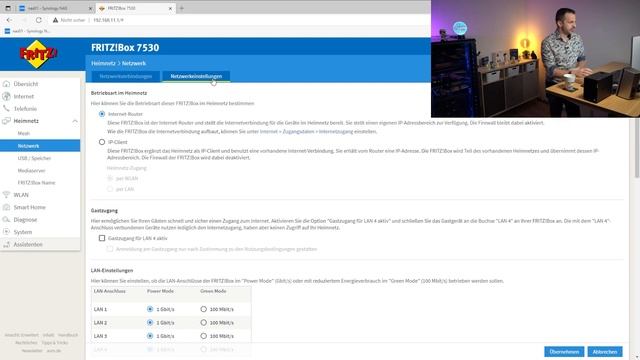Switch to the FRITZ!Box 7530 browser tab
This screenshot has width=640, height=360.
point(135,8)
